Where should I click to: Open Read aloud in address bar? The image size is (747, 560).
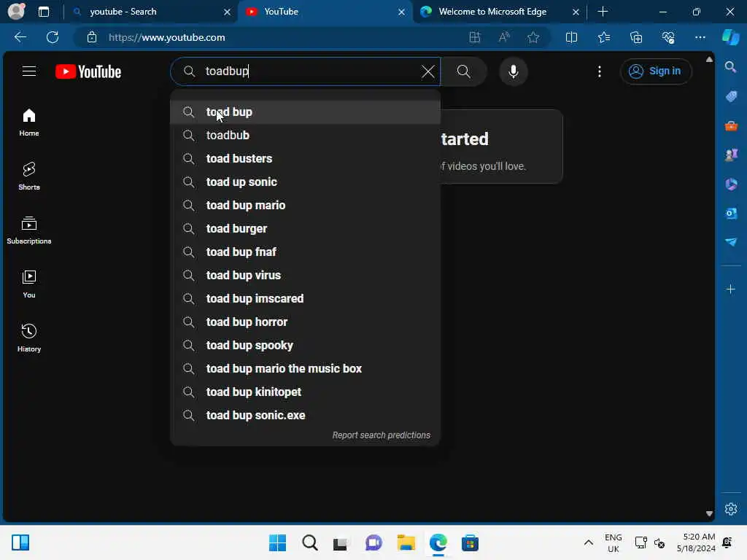[x=504, y=37]
